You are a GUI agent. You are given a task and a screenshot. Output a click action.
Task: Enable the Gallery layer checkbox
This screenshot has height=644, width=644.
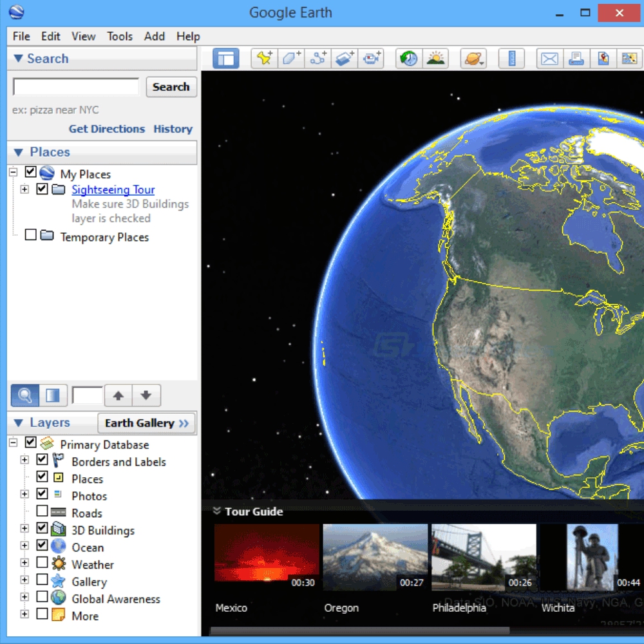[42, 579]
